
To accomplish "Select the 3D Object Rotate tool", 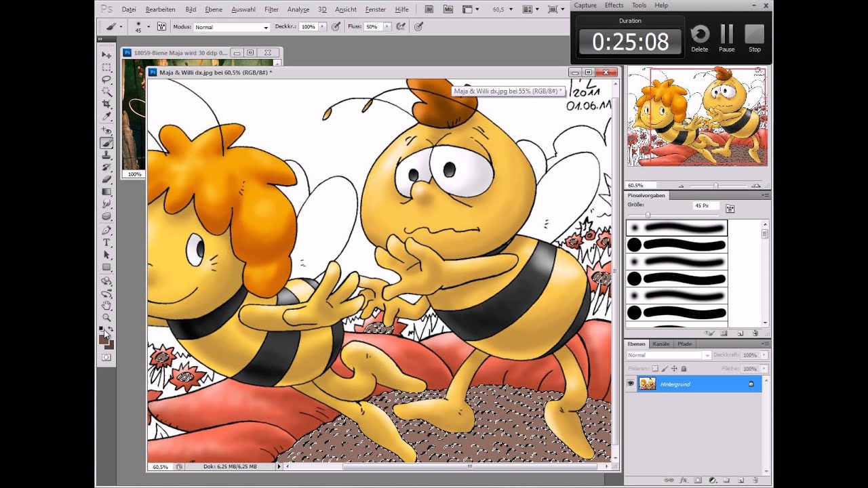I will 106,281.
